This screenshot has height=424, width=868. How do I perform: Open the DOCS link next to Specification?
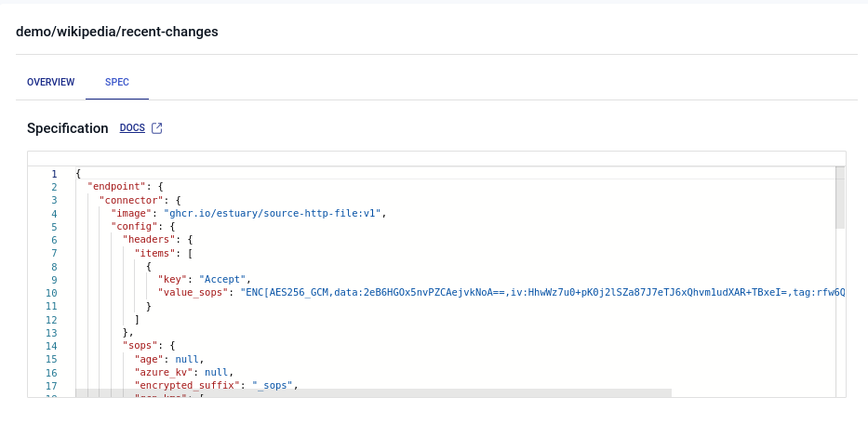pyautogui.click(x=132, y=128)
